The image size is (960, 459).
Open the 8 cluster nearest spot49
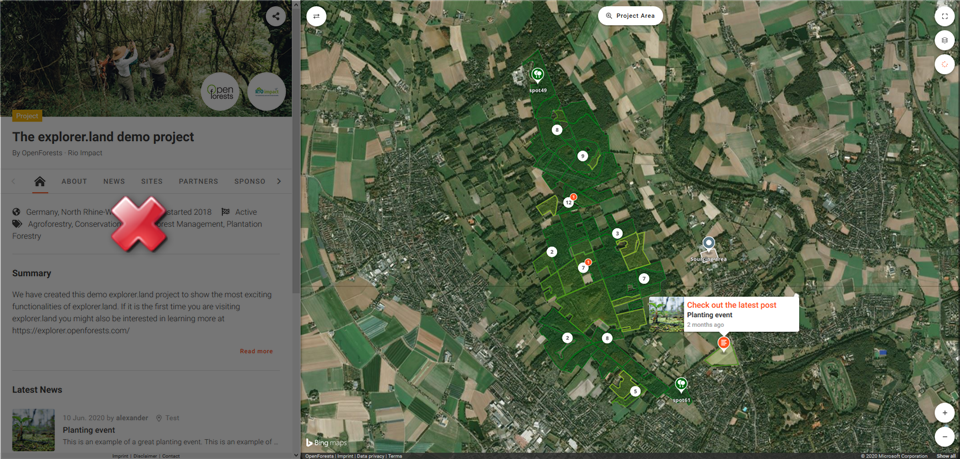click(x=557, y=130)
